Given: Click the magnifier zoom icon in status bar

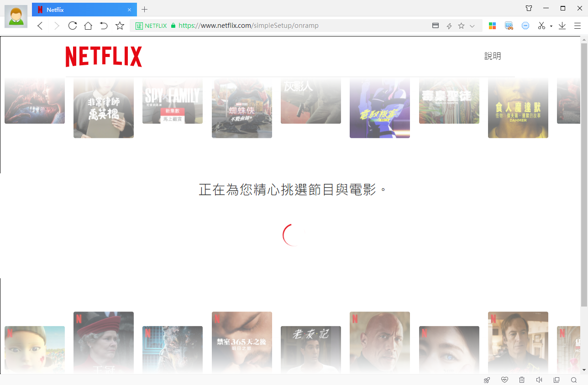Looking at the screenshot, I should pos(574,380).
